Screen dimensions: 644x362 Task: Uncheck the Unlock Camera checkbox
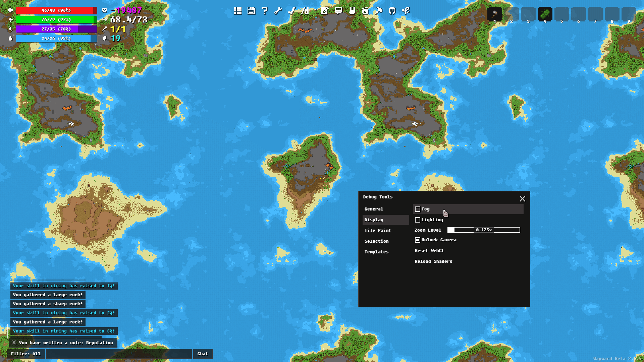click(418, 240)
